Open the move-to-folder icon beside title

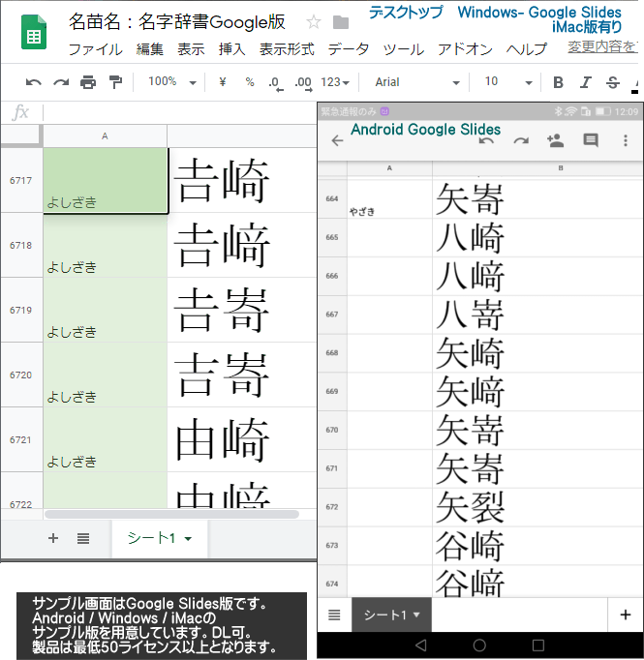coord(340,22)
